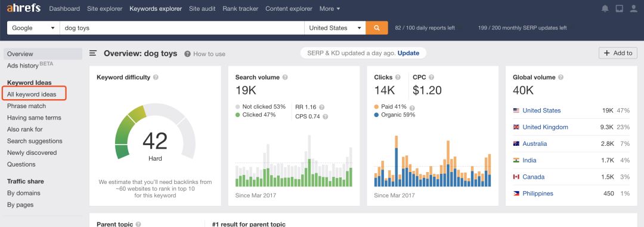
Task: Click the India country link
Action: click(x=530, y=160)
